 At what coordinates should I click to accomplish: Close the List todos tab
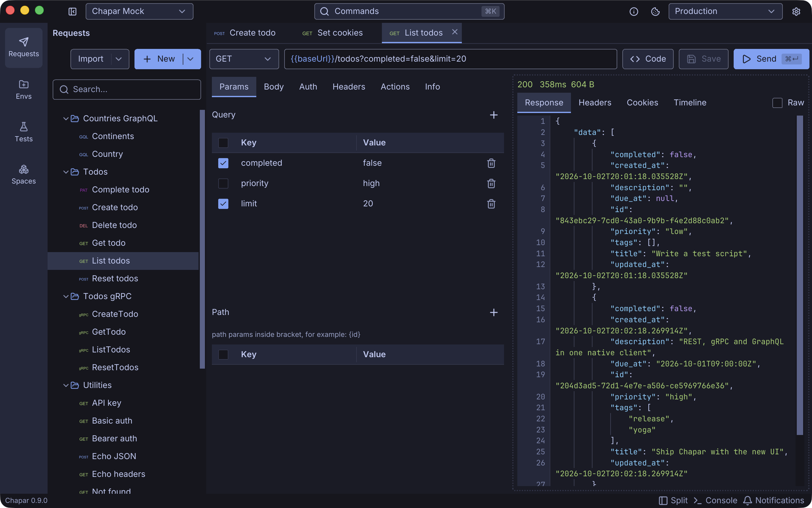[x=455, y=32]
